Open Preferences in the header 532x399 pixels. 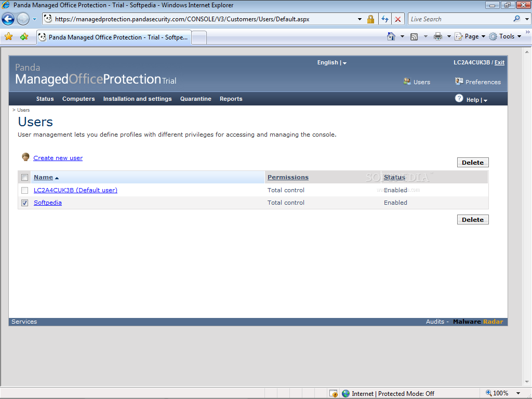click(478, 82)
